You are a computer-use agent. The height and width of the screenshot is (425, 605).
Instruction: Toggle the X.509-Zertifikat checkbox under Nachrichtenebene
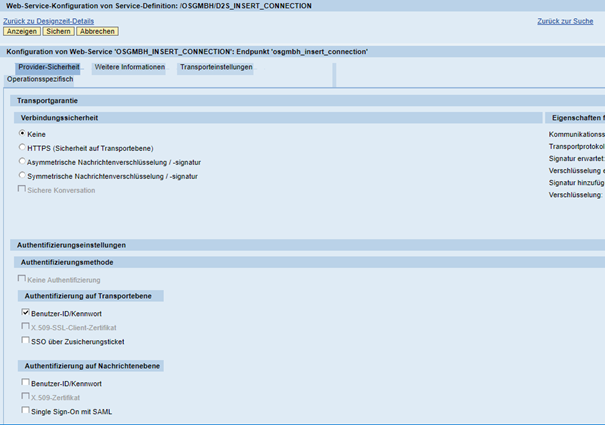[x=25, y=397]
